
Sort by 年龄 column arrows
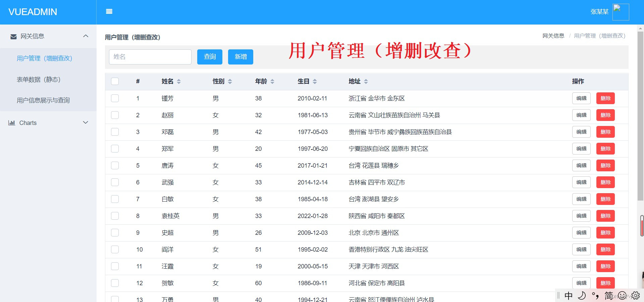pyautogui.click(x=272, y=81)
